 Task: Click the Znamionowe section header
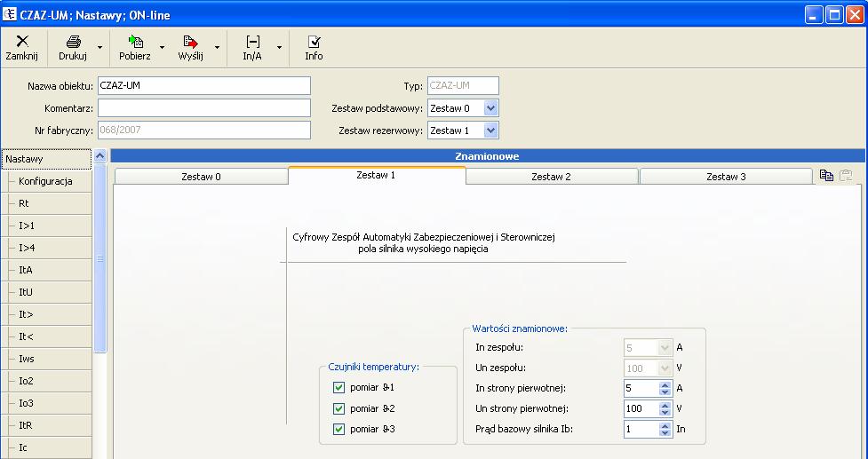click(487, 156)
